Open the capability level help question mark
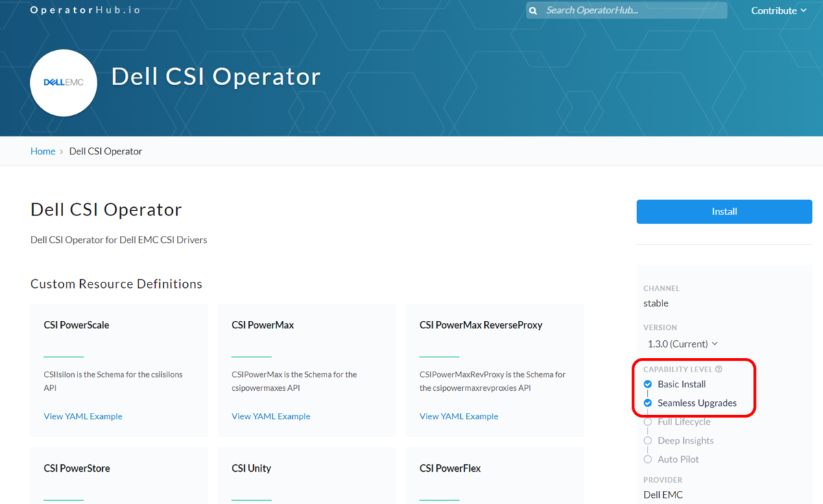This screenshot has width=823, height=504. (x=718, y=369)
